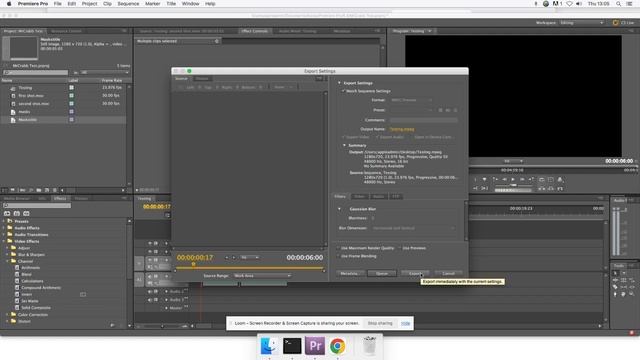Enable the Use Frame Blending checkbox
Screen dimensions: 640x360
[338, 256]
